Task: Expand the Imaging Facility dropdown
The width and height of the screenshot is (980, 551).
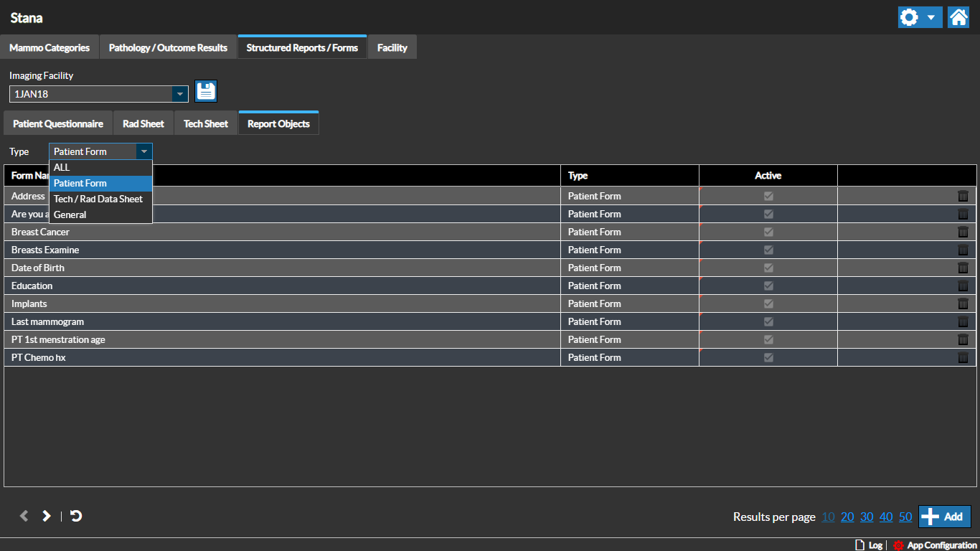Action: 179,94
